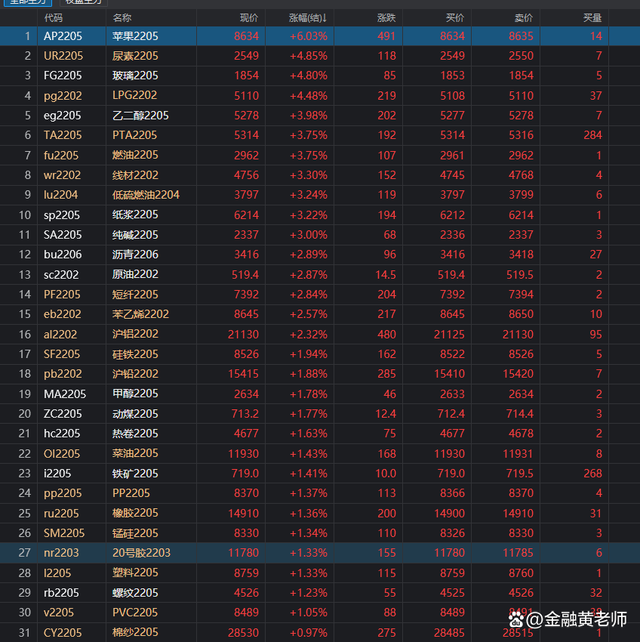The width and height of the screenshot is (640, 642).
Task: Click the 买价 column header
Action: (x=454, y=18)
